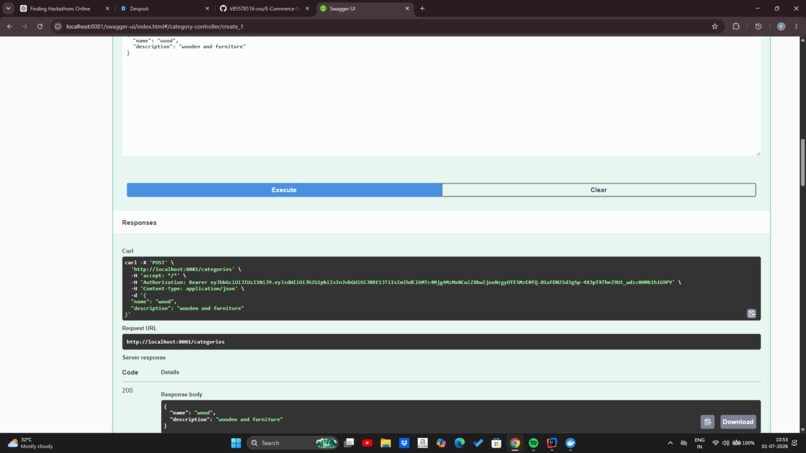Click the 200 response code
The width and height of the screenshot is (806, 453).
coord(127,390)
